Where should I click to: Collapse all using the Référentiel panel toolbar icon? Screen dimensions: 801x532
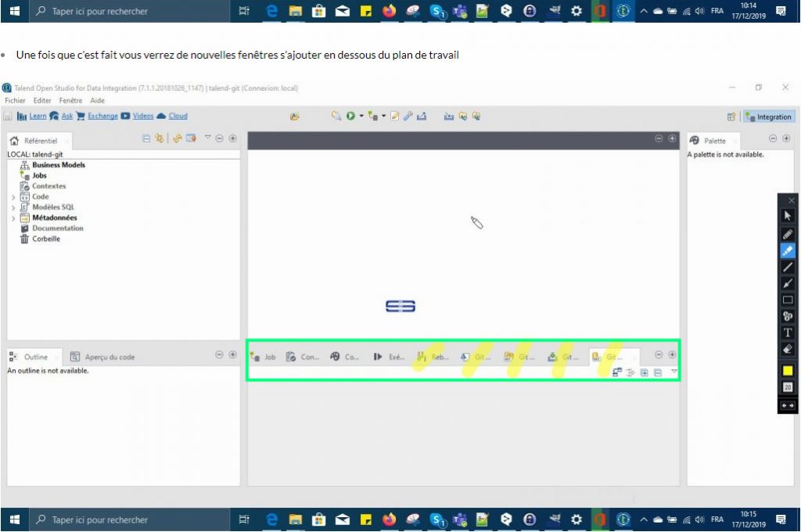(x=146, y=138)
